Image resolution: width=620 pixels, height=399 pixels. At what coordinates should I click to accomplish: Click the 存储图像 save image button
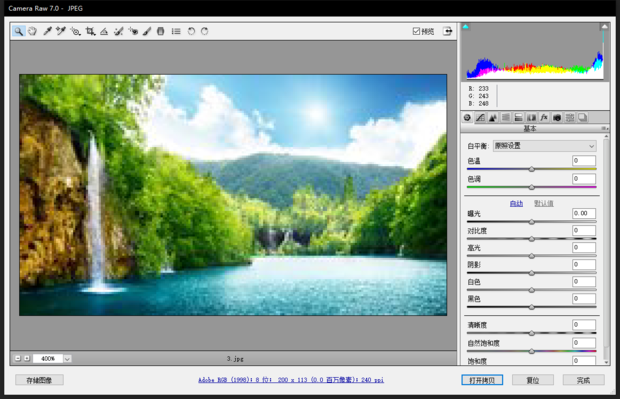pyautogui.click(x=39, y=380)
